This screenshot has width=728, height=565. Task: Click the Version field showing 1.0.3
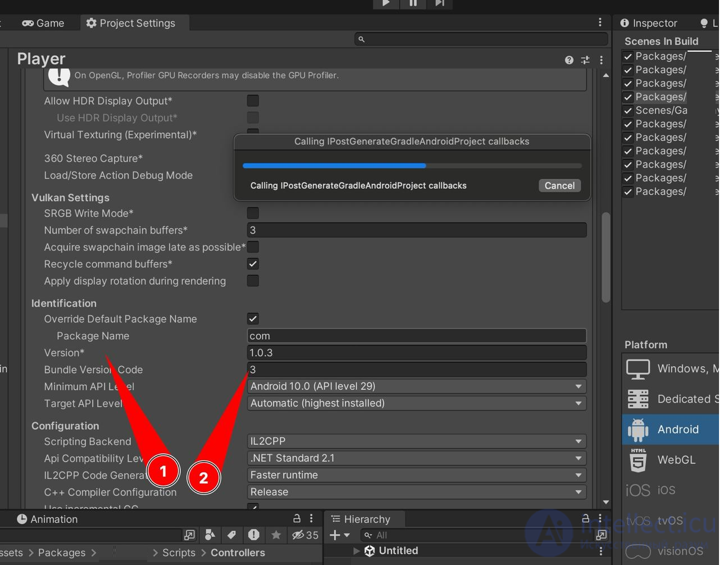(x=417, y=352)
